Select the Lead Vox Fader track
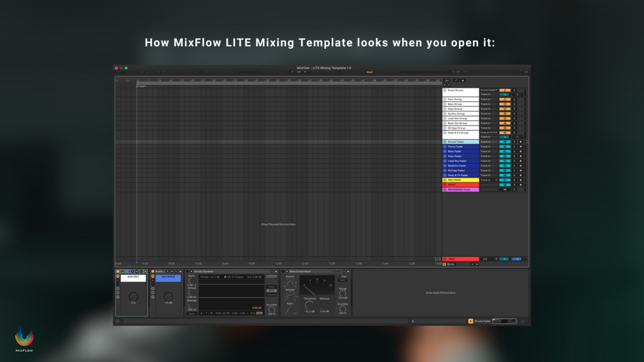The width and height of the screenshot is (644, 362). point(461,161)
